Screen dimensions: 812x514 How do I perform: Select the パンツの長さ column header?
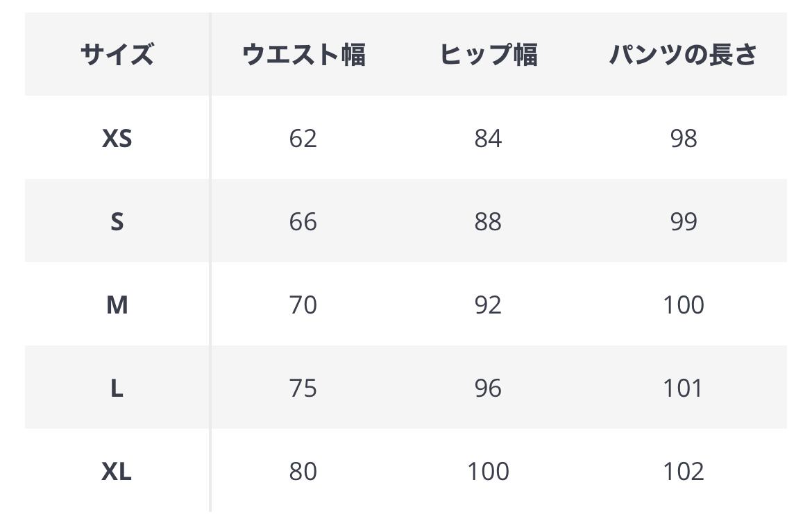click(x=683, y=54)
